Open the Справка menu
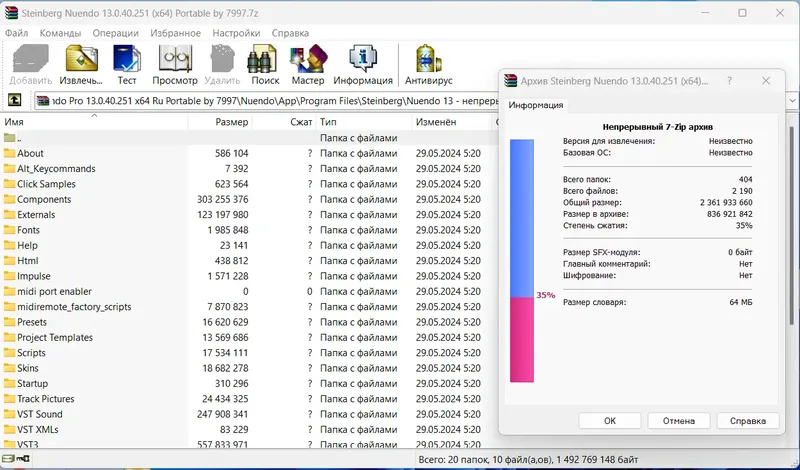 coord(290,33)
